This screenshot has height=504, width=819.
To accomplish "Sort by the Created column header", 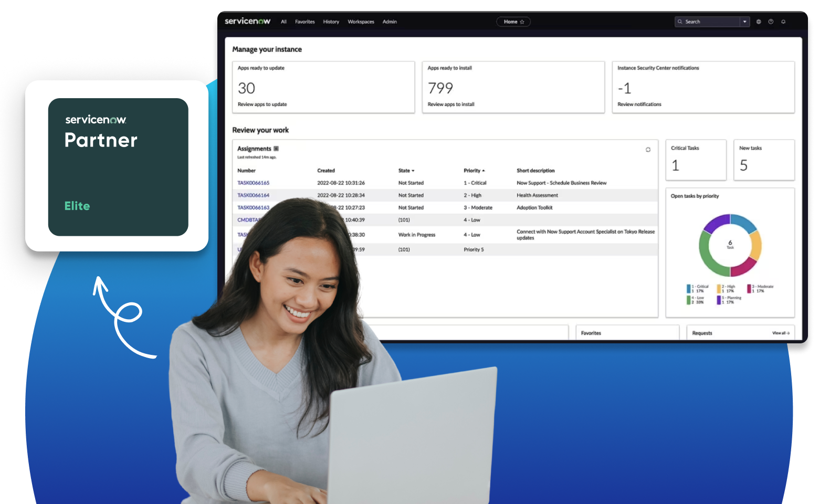I will point(326,171).
